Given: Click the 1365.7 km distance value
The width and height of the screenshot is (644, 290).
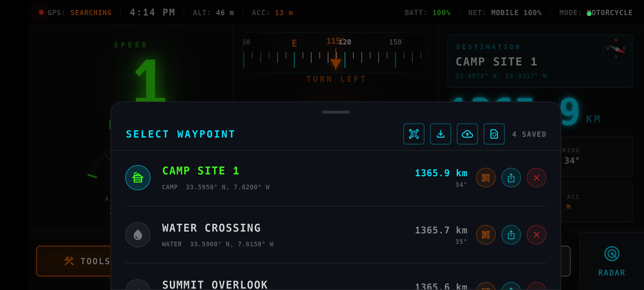Looking at the screenshot, I should [441, 230].
